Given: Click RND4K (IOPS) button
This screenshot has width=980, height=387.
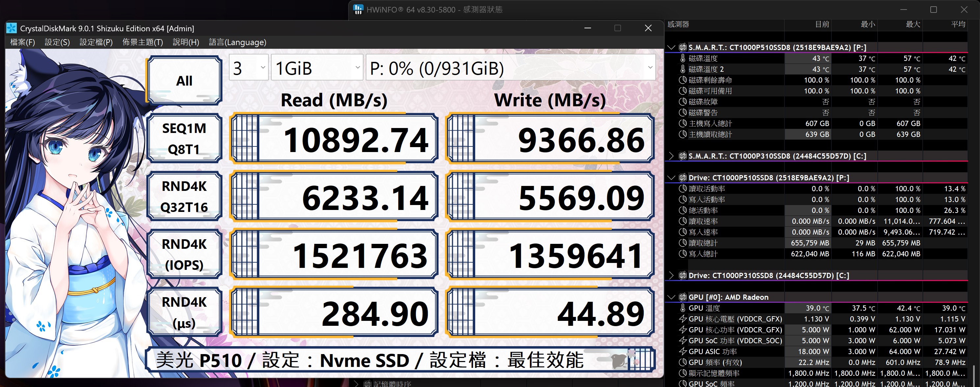Looking at the screenshot, I should (184, 254).
